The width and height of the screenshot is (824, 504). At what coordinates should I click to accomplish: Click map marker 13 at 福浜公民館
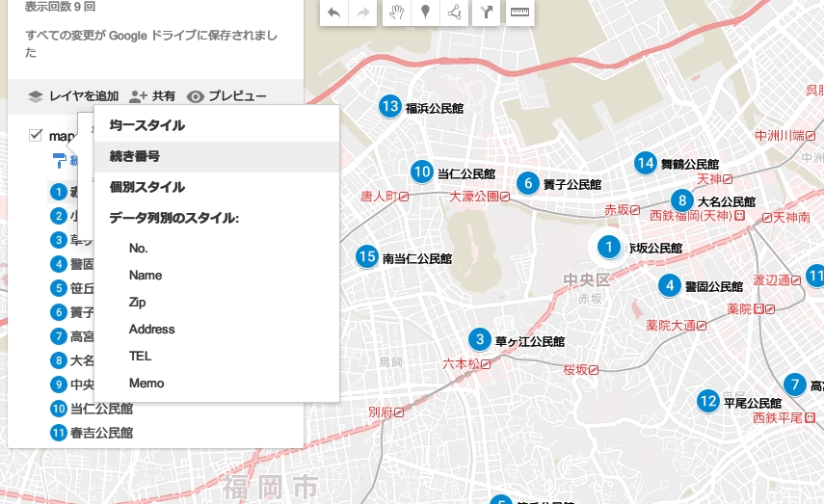tap(389, 107)
